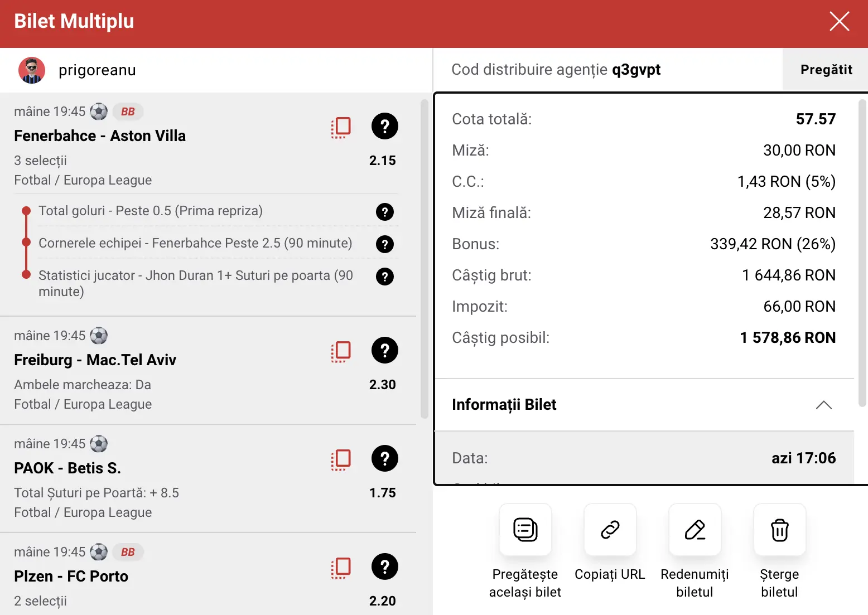Open help icon for Plzen - FC Porto
The height and width of the screenshot is (615, 868).
(384, 566)
